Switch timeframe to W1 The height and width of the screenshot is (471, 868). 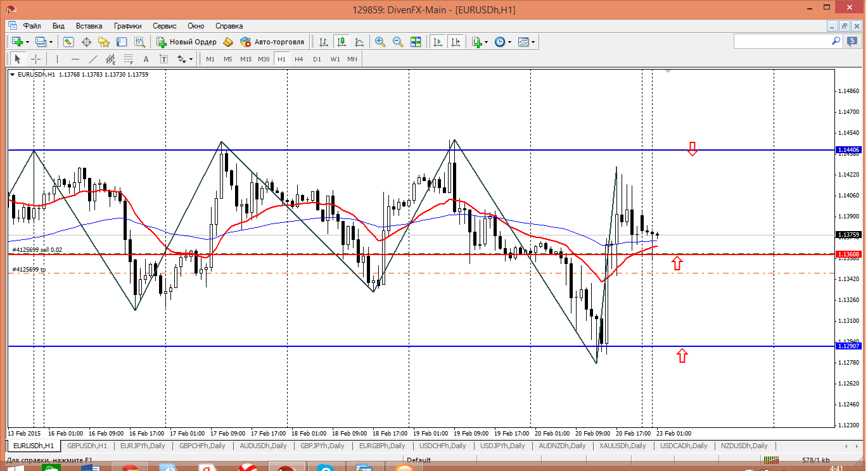point(335,59)
